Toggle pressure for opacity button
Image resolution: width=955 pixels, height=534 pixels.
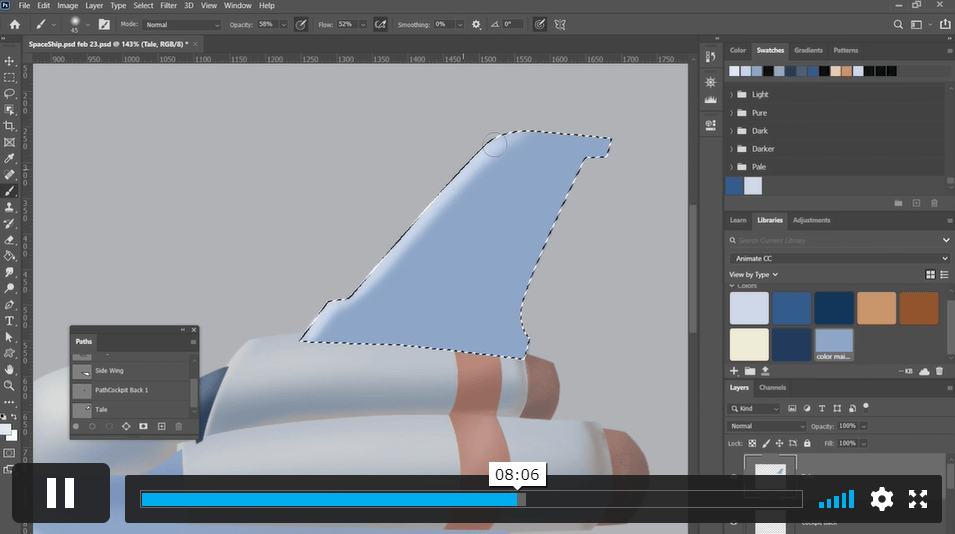click(x=301, y=24)
